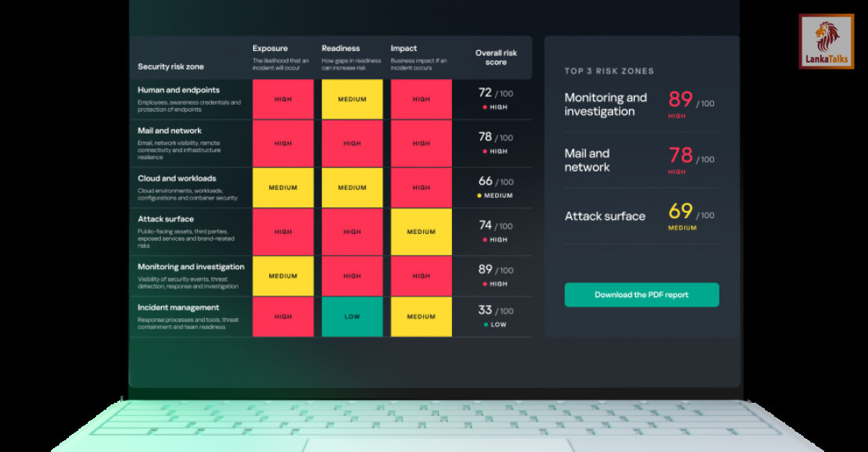Select the Readiness column header

click(x=340, y=48)
